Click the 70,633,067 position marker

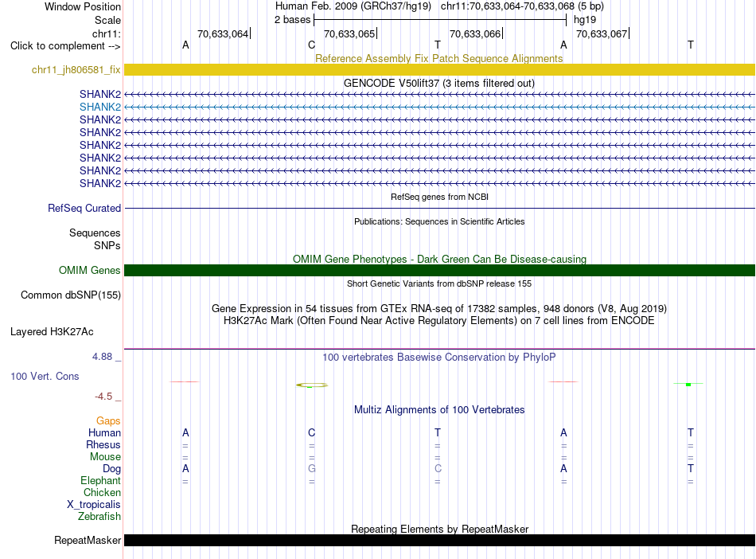(602, 33)
